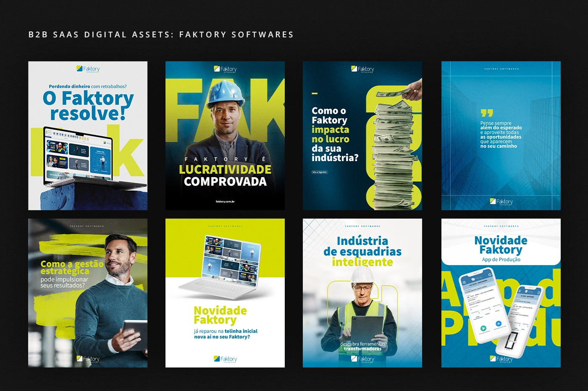Click the Faktory logo above the blue-helmet man
The width and height of the screenshot is (588, 391).
(x=225, y=69)
